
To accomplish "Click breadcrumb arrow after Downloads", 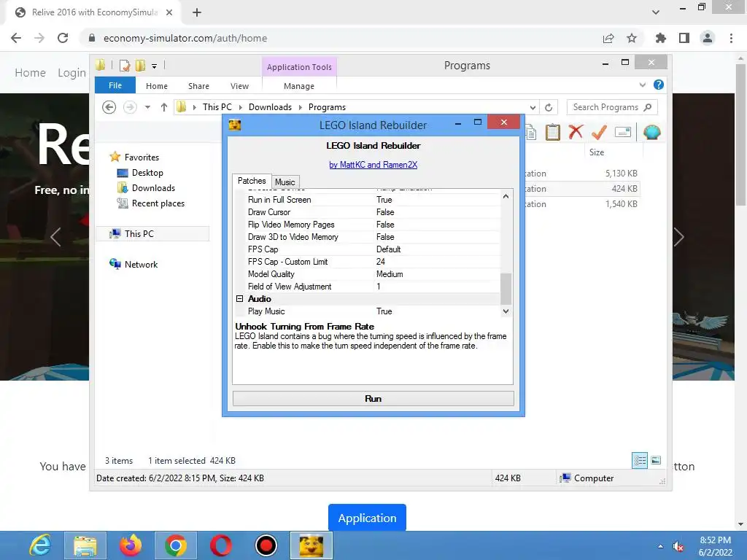I will click(x=300, y=107).
